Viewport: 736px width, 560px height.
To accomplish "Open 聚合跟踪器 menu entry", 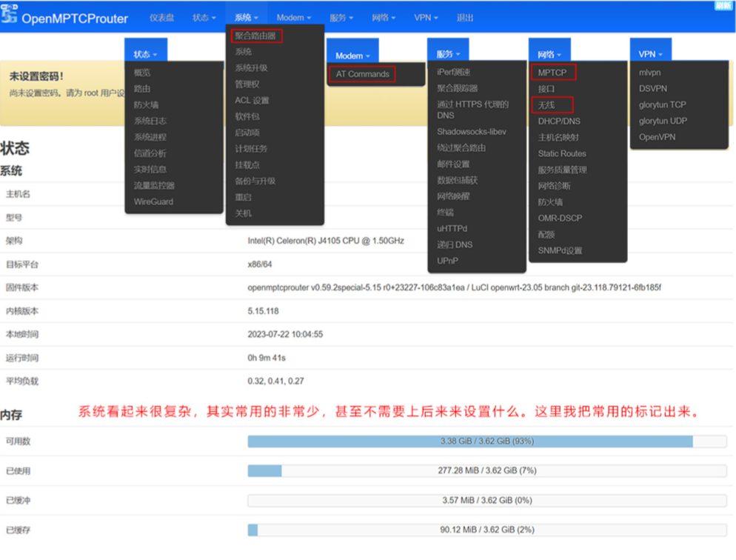I will click(457, 88).
